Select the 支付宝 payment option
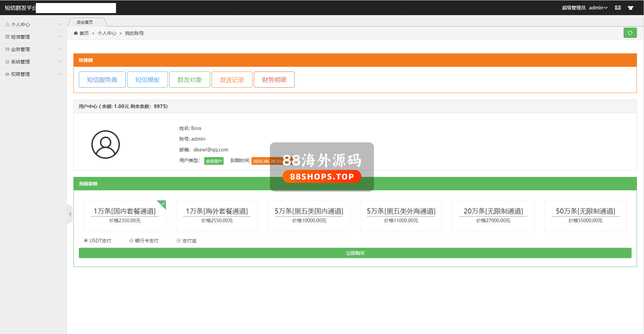Viewport: 644px width, 334px height. click(179, 240)
